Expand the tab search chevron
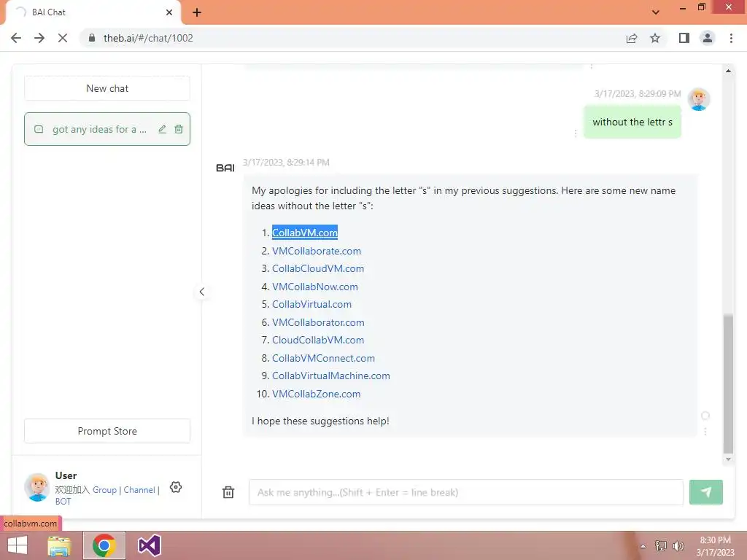Screen dimensions: 747x560 (656, 12)
